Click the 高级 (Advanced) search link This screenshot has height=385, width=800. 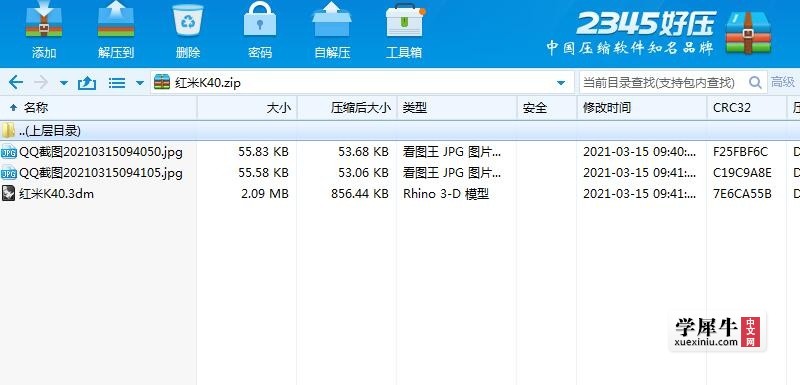tap(783, 82)
